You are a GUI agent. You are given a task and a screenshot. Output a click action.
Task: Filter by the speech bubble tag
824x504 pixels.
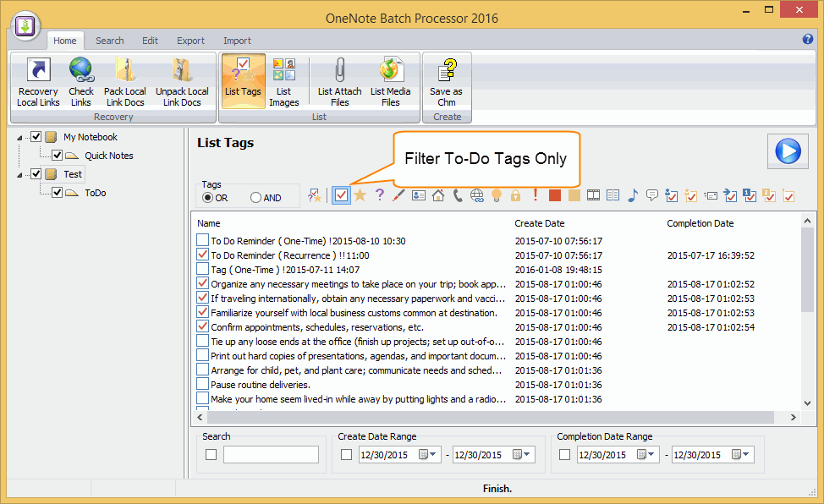(x=652, y=195)
